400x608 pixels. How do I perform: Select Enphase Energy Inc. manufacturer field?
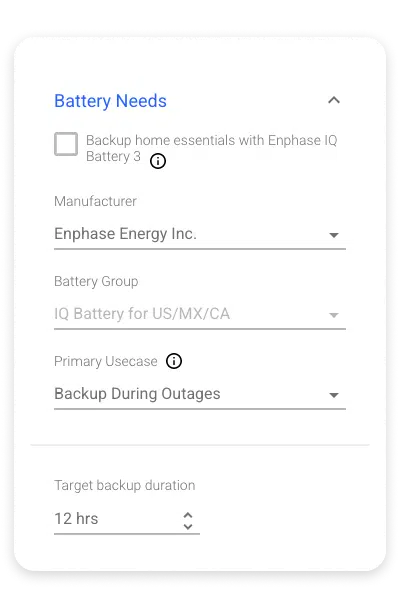coord(200,234)
